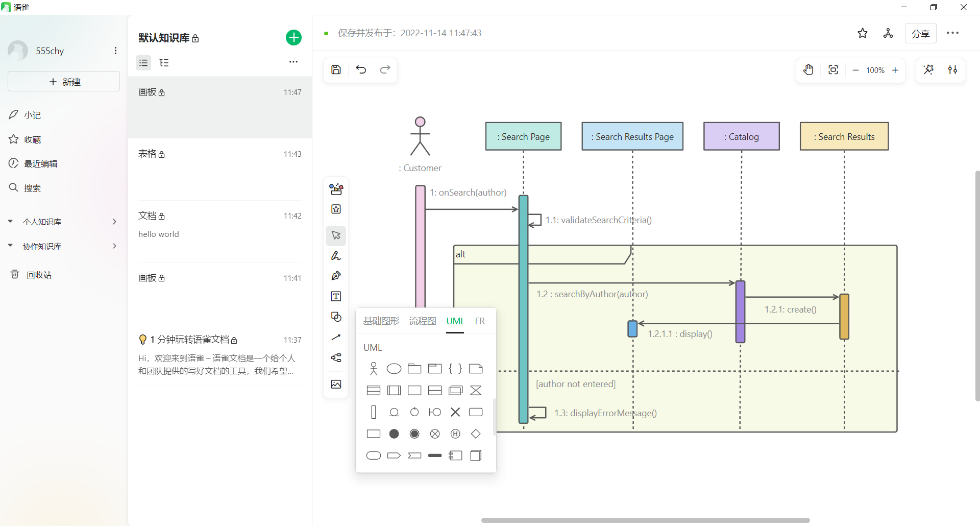Select the connector line tool
This screenshot has height=526, width=980.
336,338
